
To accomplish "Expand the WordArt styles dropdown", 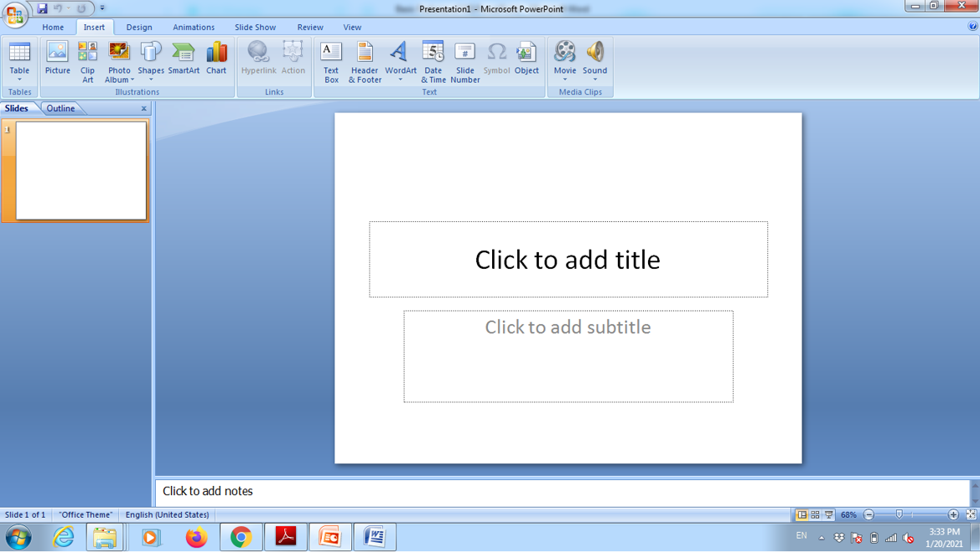I will tap(401, 79).
